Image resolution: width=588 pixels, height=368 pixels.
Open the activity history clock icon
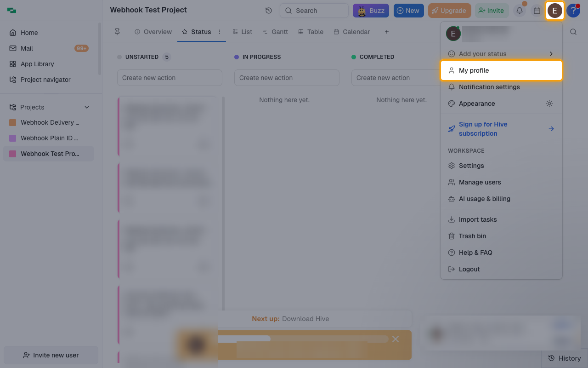(x=269, y=11)
